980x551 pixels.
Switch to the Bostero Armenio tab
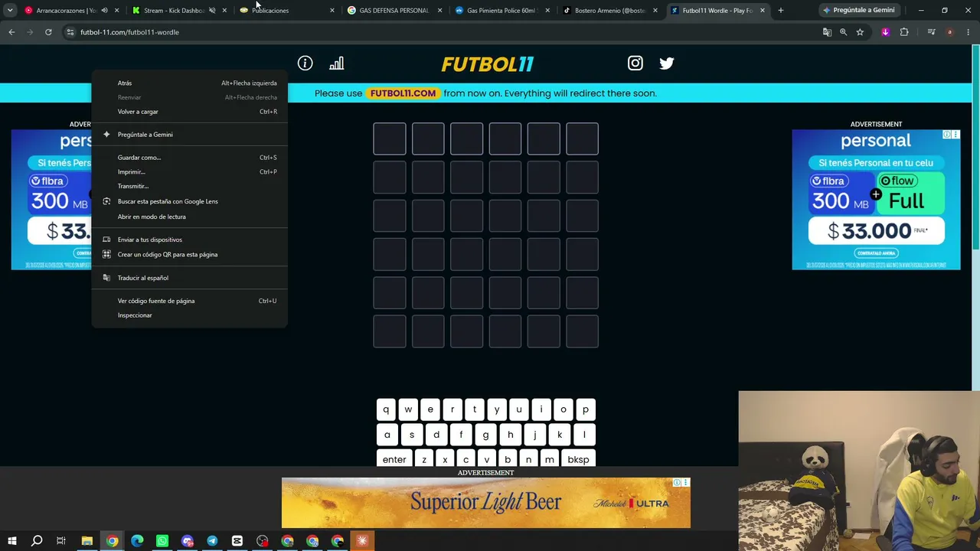tap(609, 11)
